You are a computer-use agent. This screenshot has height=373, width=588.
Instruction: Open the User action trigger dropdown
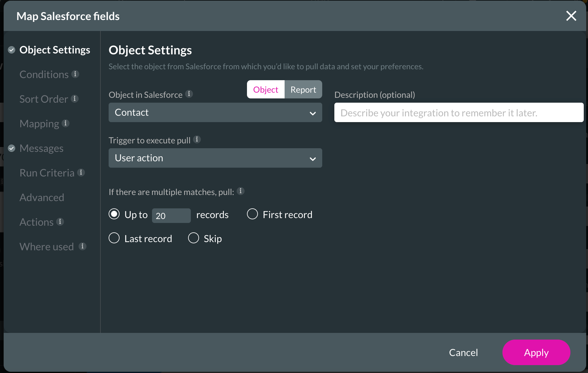[x=215, y=158]
